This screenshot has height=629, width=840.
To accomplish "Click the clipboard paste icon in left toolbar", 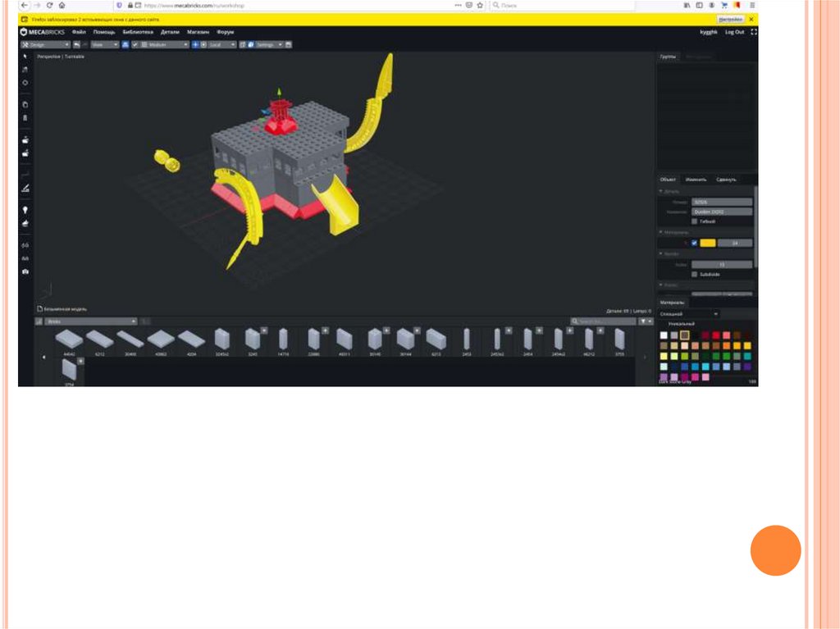I will pos(25,104).
